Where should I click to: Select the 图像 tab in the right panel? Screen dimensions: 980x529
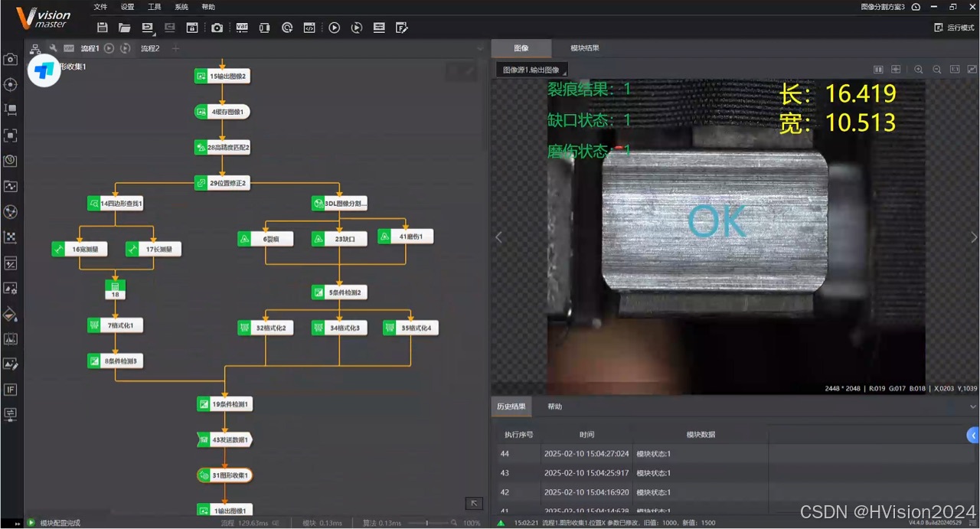pos(521,48)
